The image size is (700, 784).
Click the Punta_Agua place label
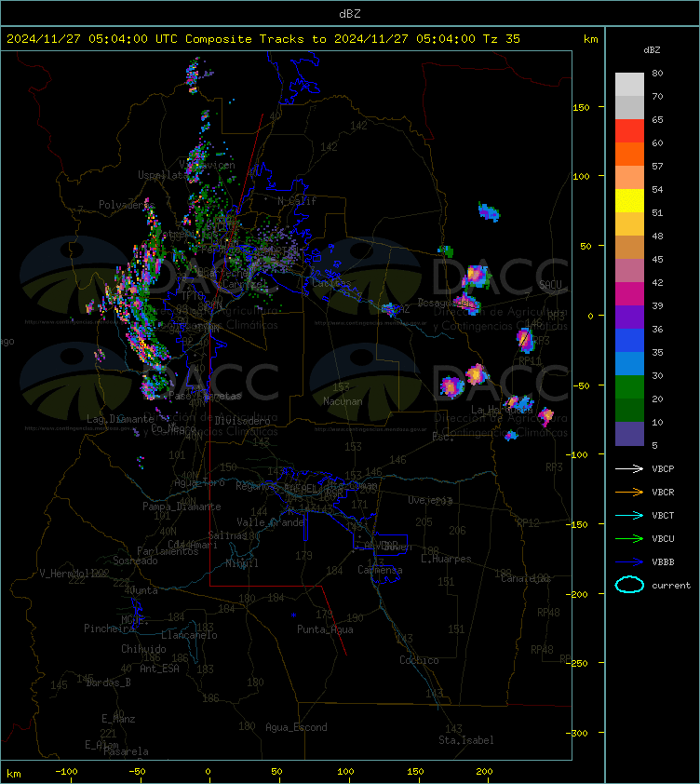pyautogui.click(x=325, y=629)
